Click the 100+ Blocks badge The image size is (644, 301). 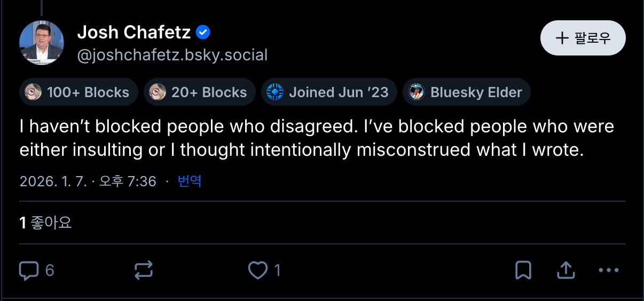(x=79, y=92)
